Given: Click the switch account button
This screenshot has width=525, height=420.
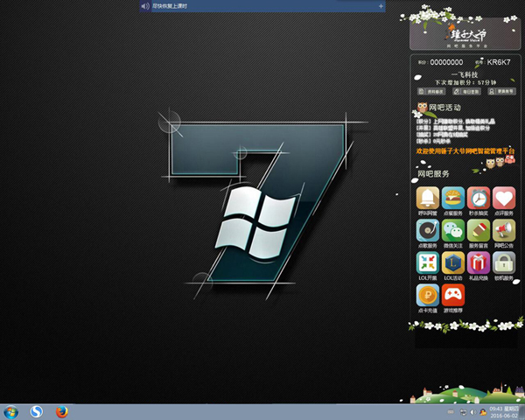Looking at the screenshot, I should tap(501, 91).
